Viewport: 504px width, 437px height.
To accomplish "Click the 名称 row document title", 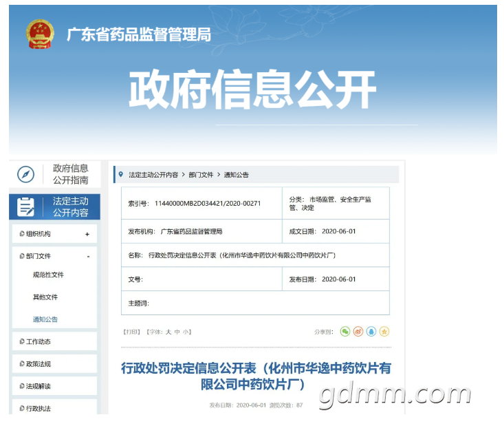I will click(242, 255).
